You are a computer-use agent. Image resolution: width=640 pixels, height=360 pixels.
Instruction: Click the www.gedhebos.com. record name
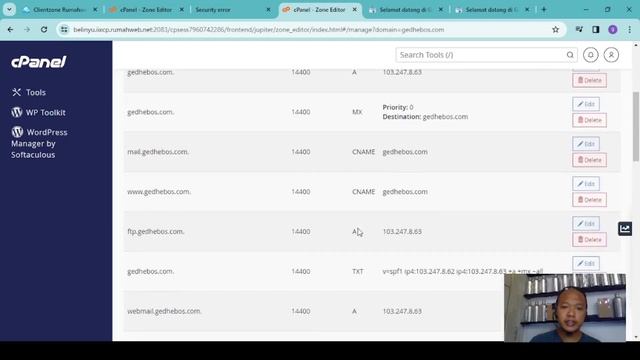coord(159,191)
